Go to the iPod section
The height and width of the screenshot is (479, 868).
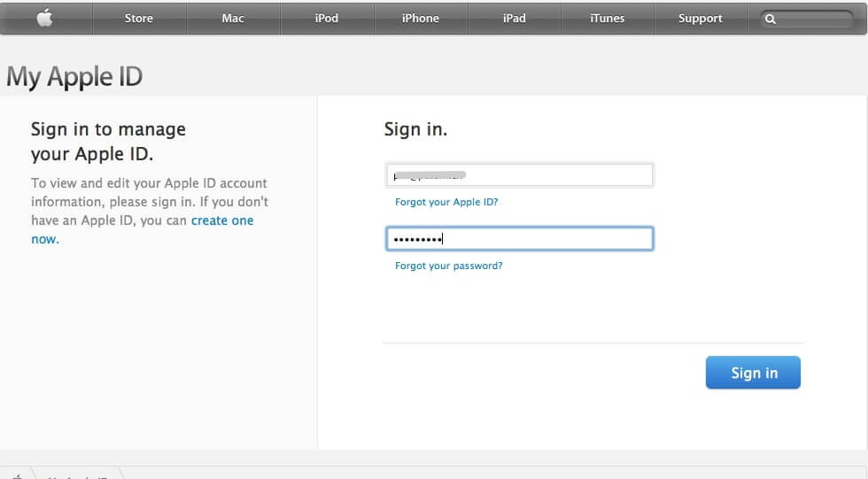327,19
